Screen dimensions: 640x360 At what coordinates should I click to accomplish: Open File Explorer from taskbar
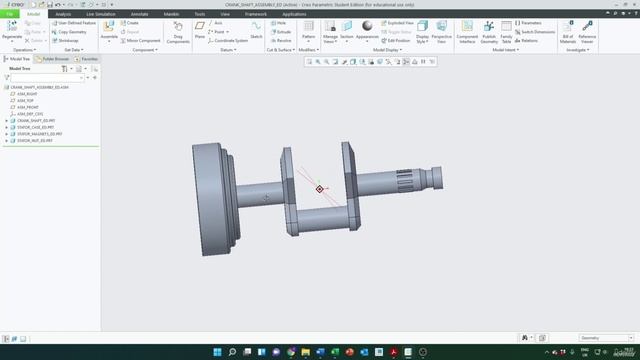click(x=305, y=352)
